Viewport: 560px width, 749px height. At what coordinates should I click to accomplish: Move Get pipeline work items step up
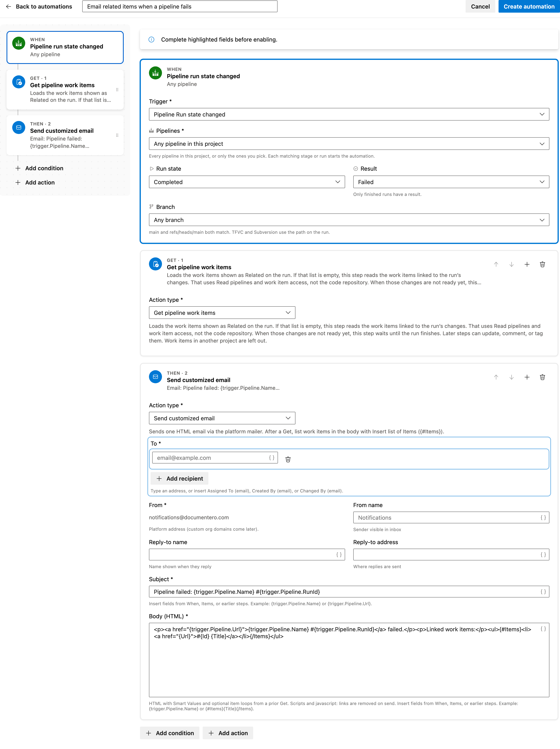pyautogui.click(x=496, y=265)
